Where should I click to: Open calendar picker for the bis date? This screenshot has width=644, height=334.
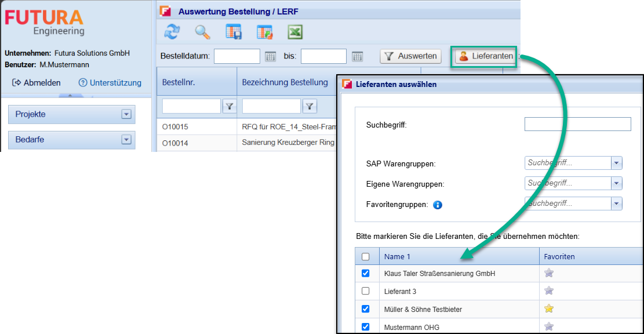click(357, 56)
